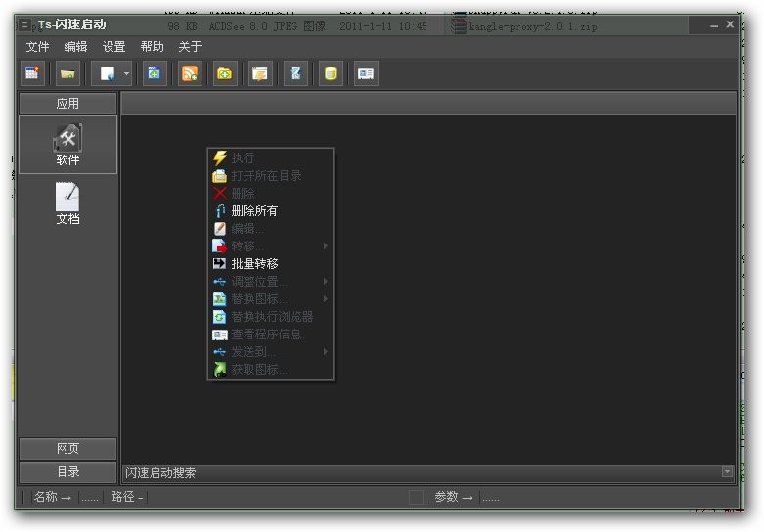Screen dimensions: 764x532
Task: Select the 文档 category icon
Action: click(x=67, y=203)
